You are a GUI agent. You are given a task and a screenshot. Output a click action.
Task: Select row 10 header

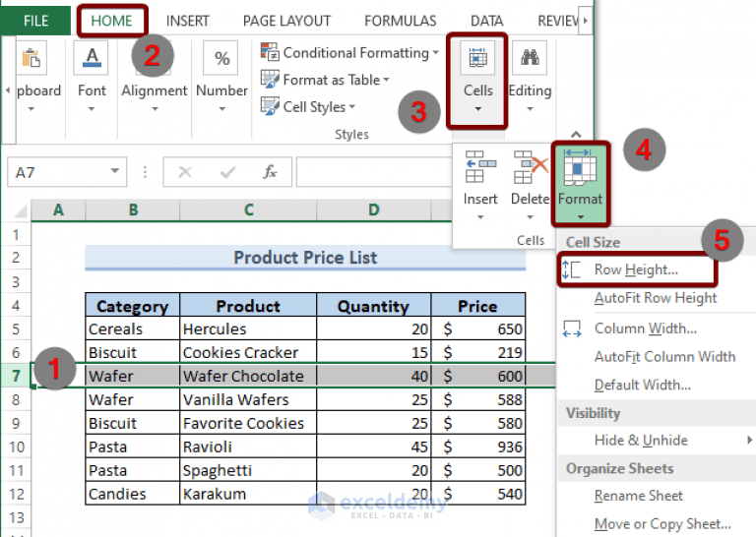[x=16, y=447]
